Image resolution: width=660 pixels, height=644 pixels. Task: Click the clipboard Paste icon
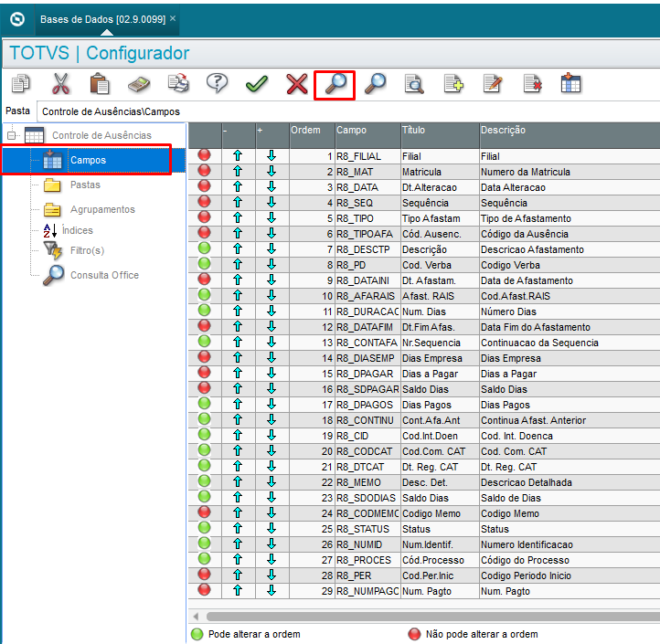(100, 83)
